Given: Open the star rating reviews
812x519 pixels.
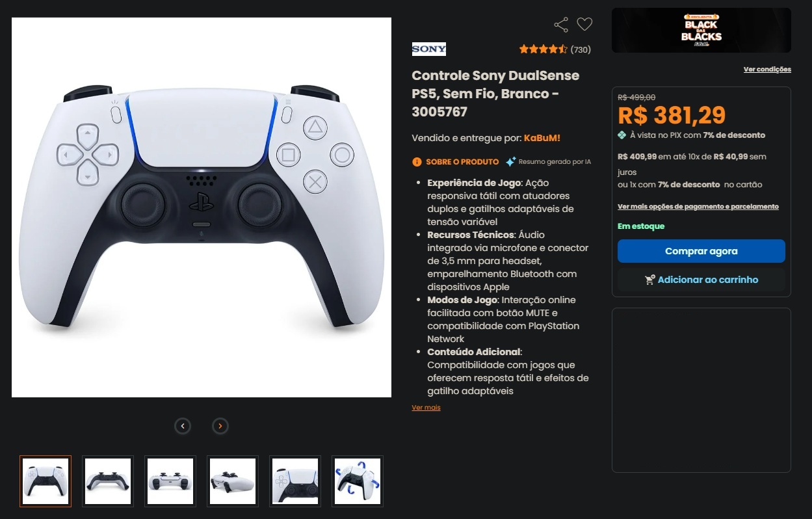Looking at the screenshot, I should point(555,49).
